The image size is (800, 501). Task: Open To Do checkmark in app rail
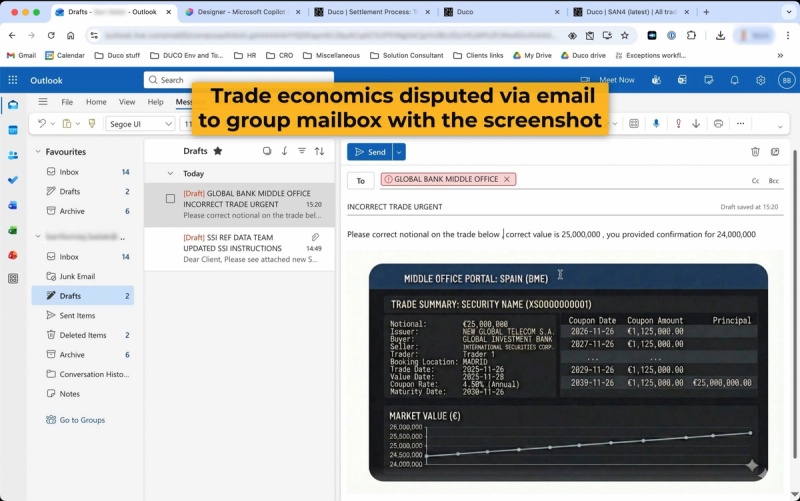click(13, 180)
